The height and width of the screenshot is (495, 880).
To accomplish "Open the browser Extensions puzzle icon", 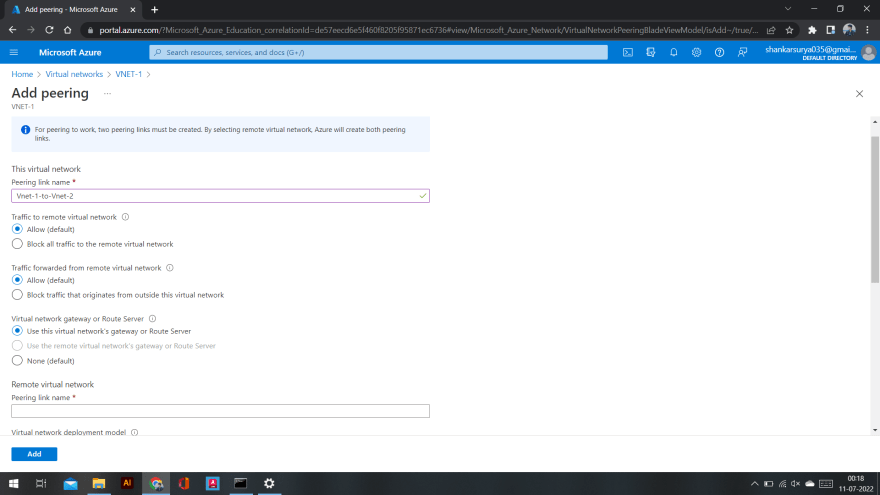I will [812, 30].
